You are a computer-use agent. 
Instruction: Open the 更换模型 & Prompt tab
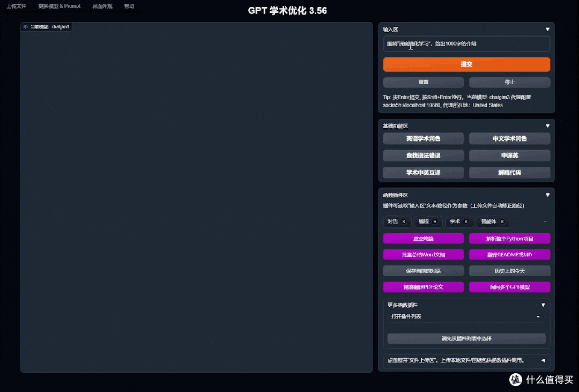tap(60, 6)
